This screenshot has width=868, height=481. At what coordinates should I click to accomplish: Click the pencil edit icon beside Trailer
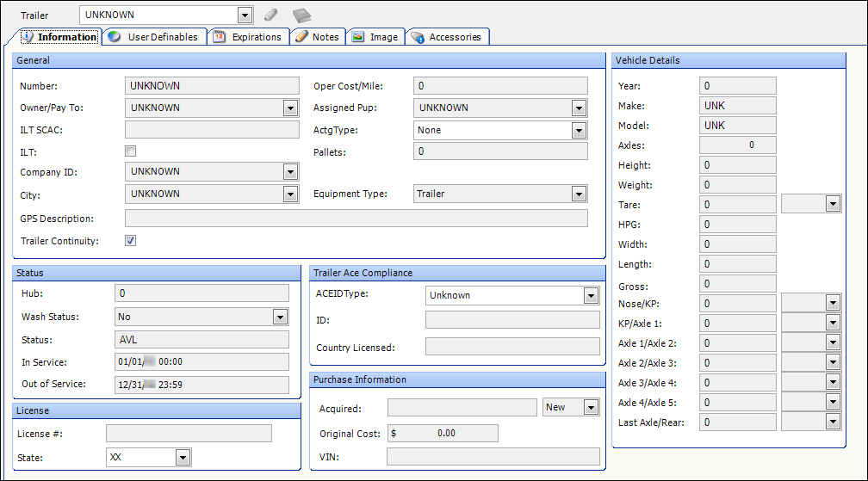click(270, 15)
